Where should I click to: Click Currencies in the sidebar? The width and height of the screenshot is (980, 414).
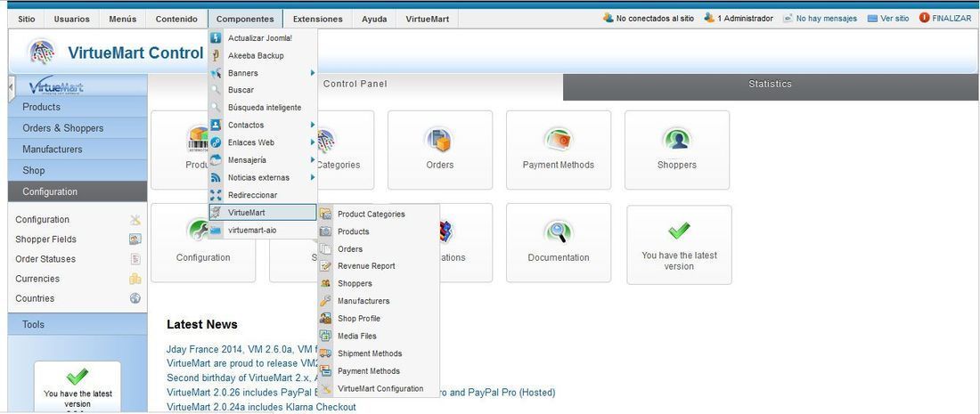coord(37,280)
